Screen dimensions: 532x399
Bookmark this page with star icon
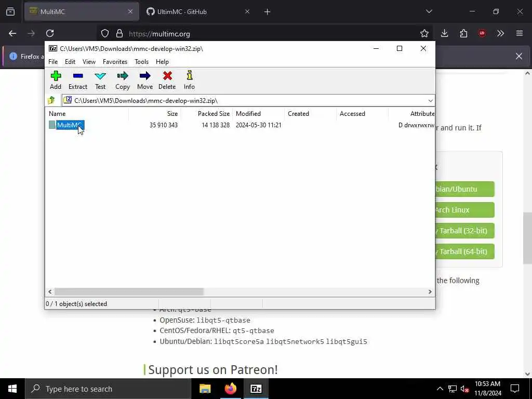[424, 33]
